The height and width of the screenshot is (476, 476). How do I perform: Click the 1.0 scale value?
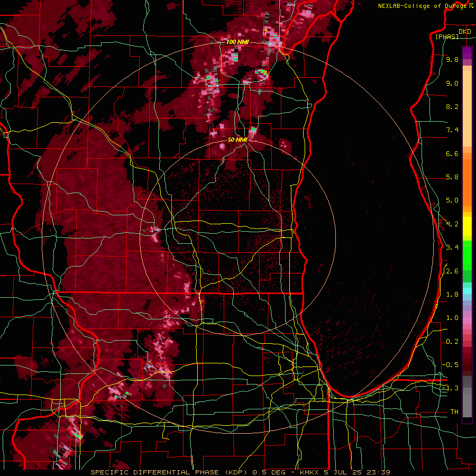point(452,318)
